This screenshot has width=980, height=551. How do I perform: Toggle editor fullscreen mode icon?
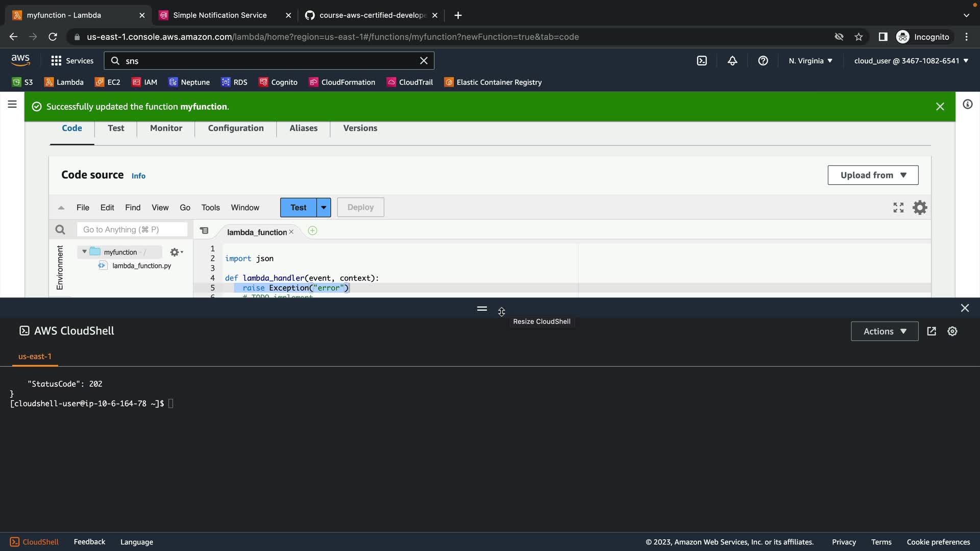[898, 208]
